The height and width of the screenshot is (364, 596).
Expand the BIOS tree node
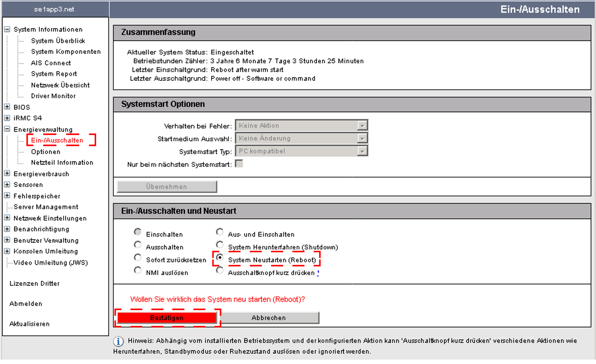tap(7, 107)
